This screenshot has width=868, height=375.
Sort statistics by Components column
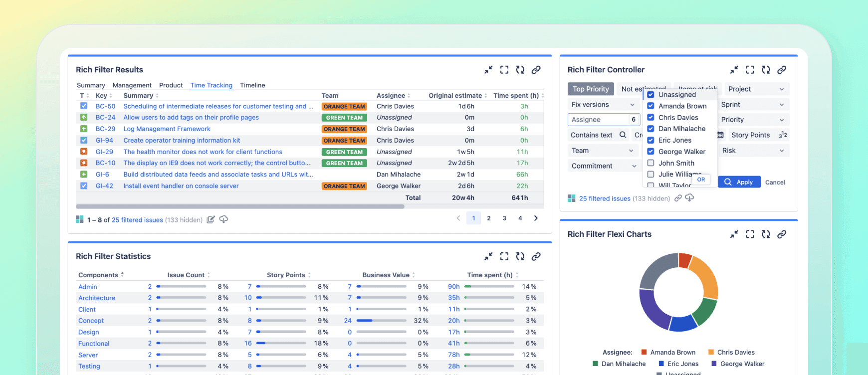coord(101,275)
